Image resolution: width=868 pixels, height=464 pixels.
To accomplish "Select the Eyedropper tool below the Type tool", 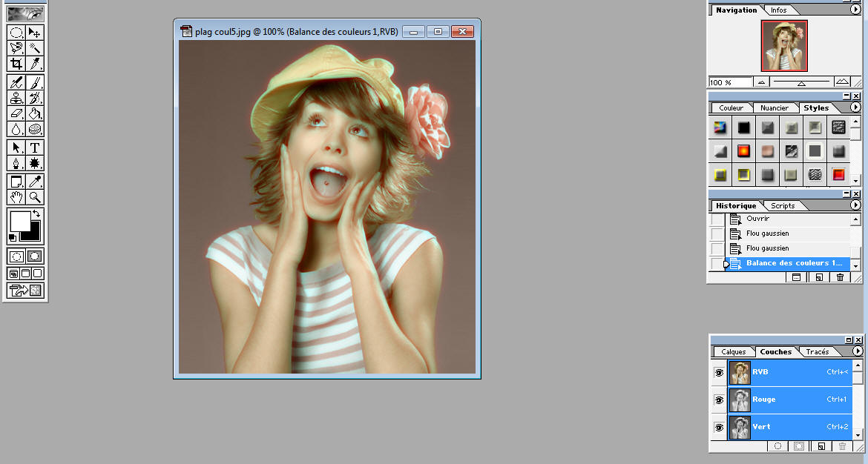I will tap(34, 182).
